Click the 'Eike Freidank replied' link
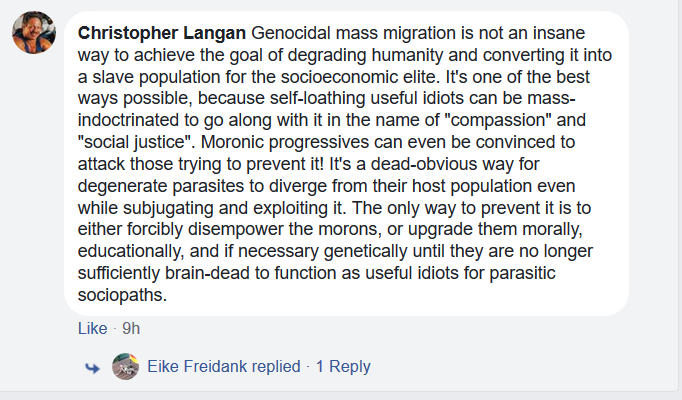Screen dimensions: 682x400 (x=224, y=367)
